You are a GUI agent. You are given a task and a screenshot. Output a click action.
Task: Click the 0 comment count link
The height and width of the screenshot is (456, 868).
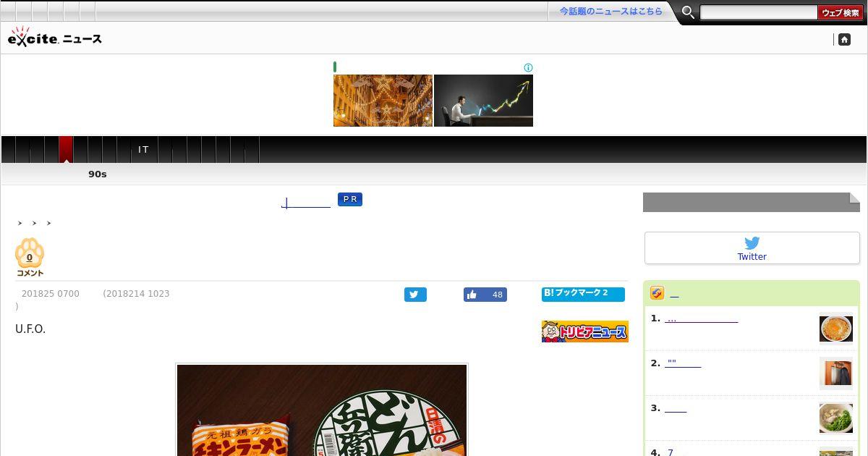coord(30,258)
